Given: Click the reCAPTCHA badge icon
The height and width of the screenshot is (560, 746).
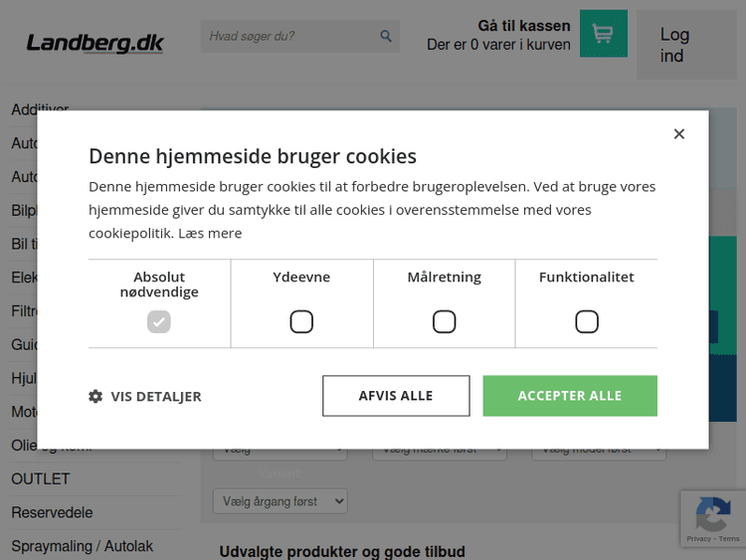Looking at the screenshot, I should pos(712,514).
